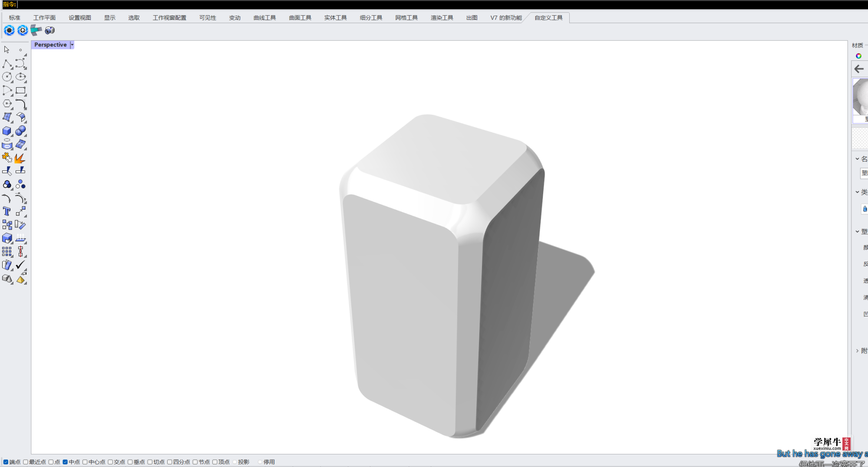Select the rectangle tool
The height and width of the screenshot is (467, 868).
[20, 90]
